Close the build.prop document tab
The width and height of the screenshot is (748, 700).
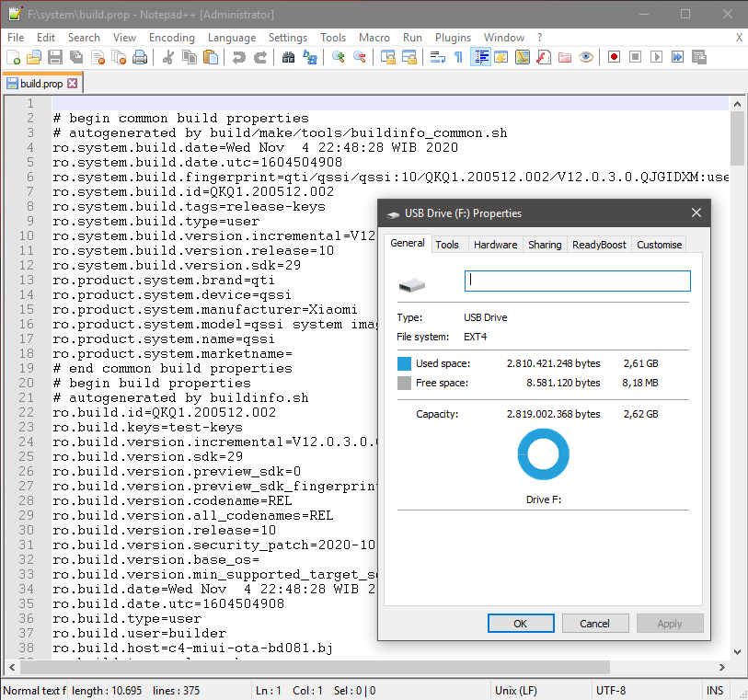coord(72,84)
